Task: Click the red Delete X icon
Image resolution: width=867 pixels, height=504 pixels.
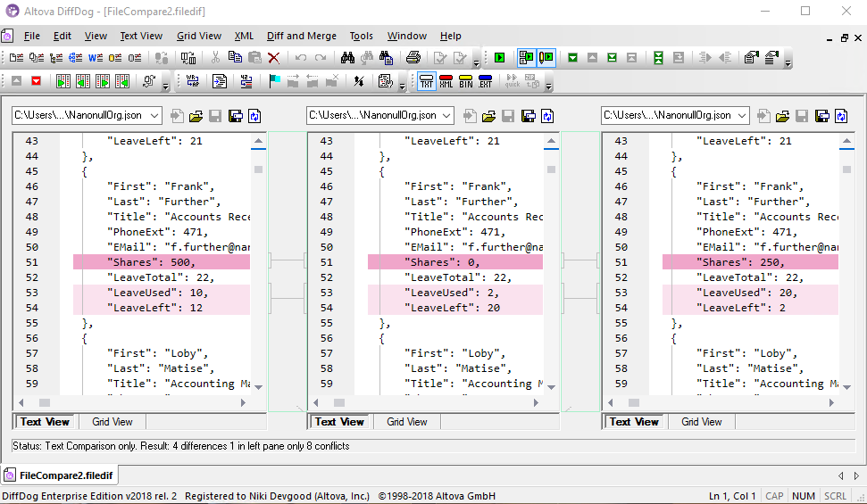Action: 274,58
